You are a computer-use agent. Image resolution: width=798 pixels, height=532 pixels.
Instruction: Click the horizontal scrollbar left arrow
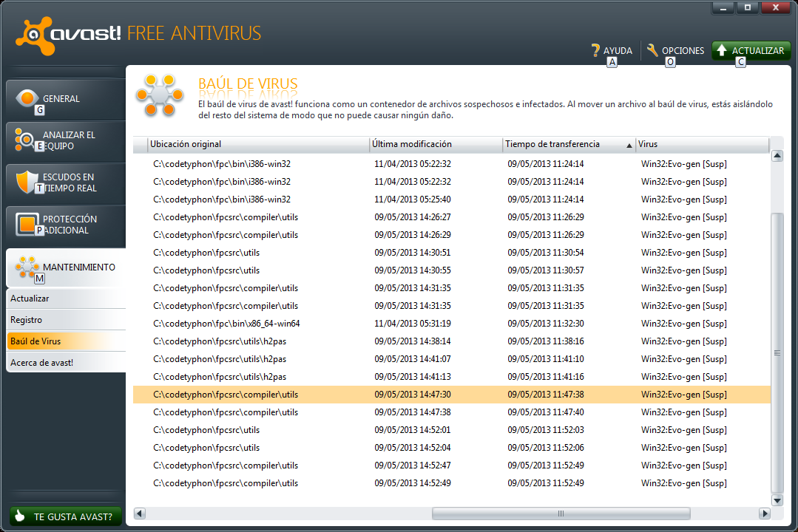(x=140, y=514)
